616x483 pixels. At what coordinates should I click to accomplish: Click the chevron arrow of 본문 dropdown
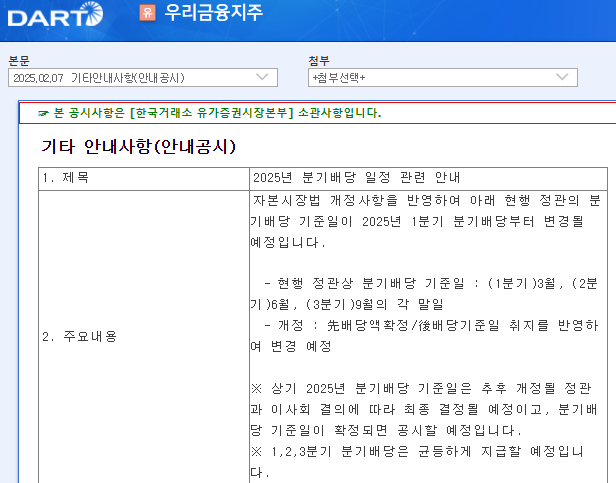(262, 77)
